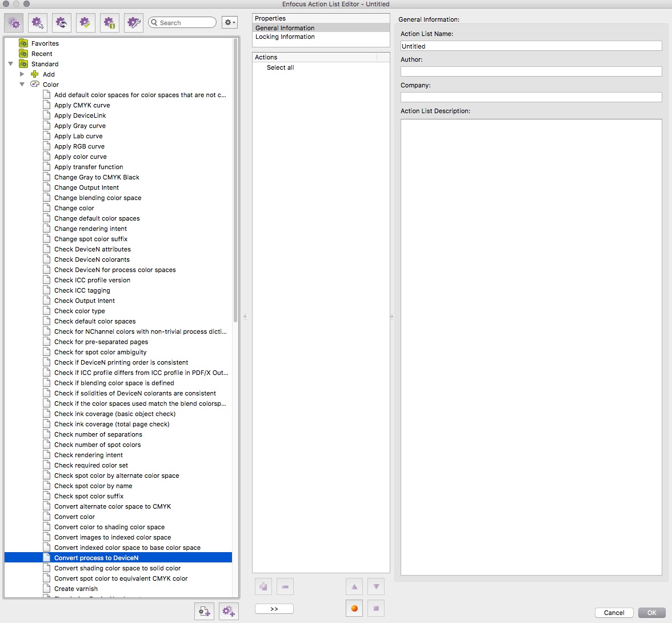Select 'Change rendering intent' action
The height and width of the screenshot is (623, 672).
click(x=90, y=229)
